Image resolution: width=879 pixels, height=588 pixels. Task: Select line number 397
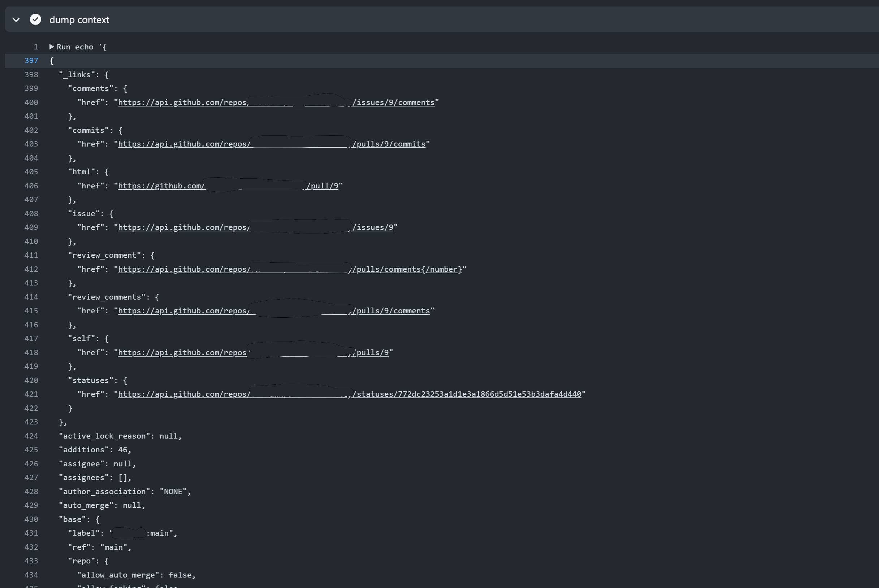click(31, 60)
